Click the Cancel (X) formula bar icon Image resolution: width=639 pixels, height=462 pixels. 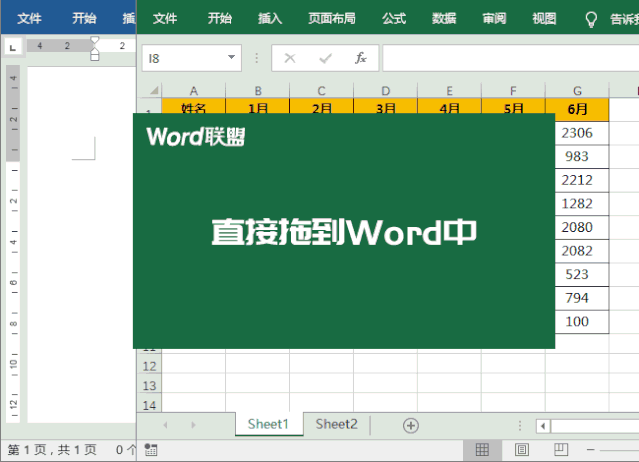(290, 58)
